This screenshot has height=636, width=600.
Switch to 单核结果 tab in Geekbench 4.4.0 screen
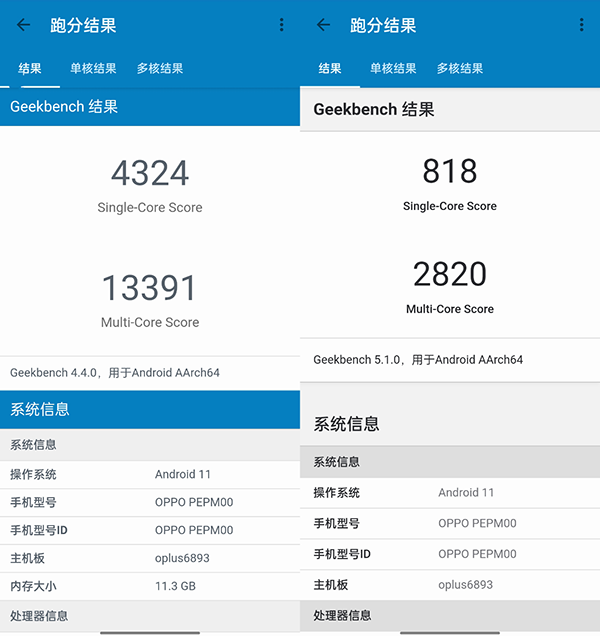point(93,69)
